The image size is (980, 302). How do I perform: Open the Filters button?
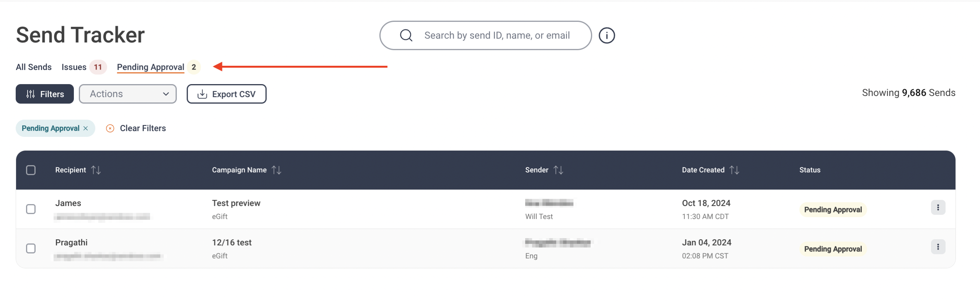click(x=45, y=94)
